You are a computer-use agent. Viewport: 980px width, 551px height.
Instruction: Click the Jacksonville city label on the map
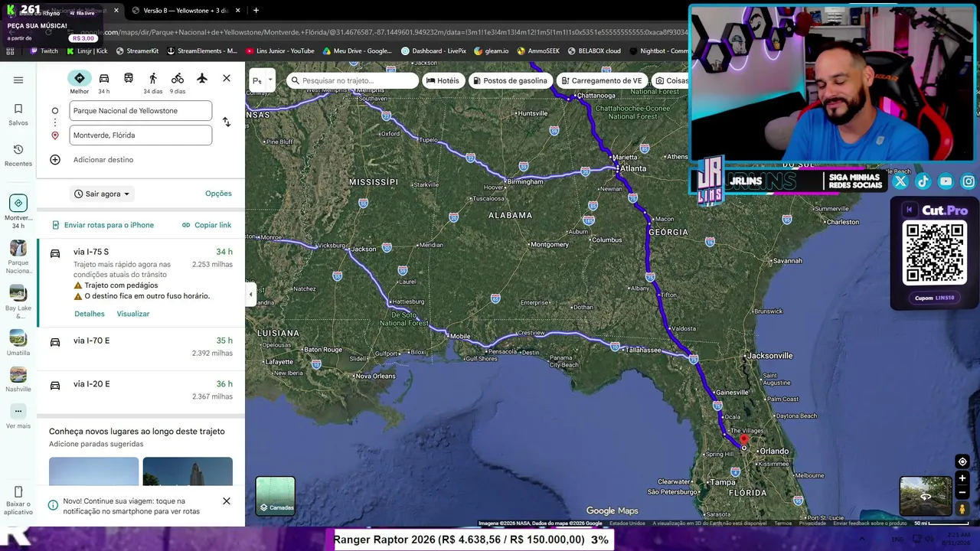(770, 356)
